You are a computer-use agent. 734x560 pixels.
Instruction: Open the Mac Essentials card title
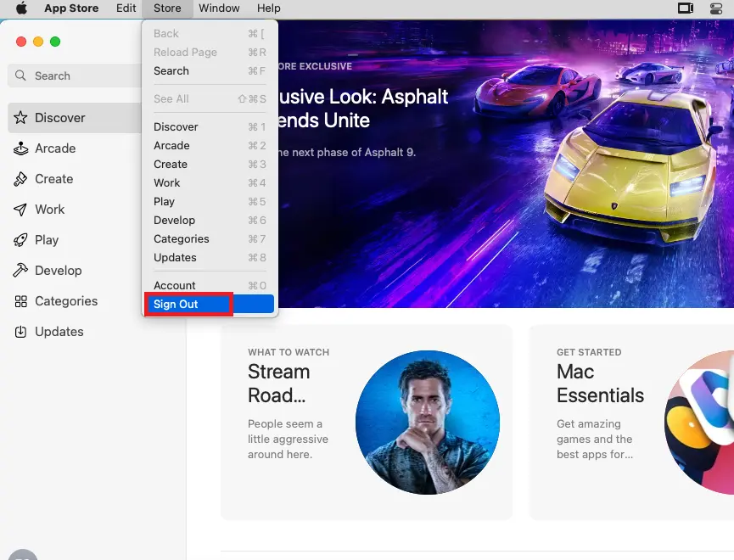pyautogui.click(x=600, y=384)
